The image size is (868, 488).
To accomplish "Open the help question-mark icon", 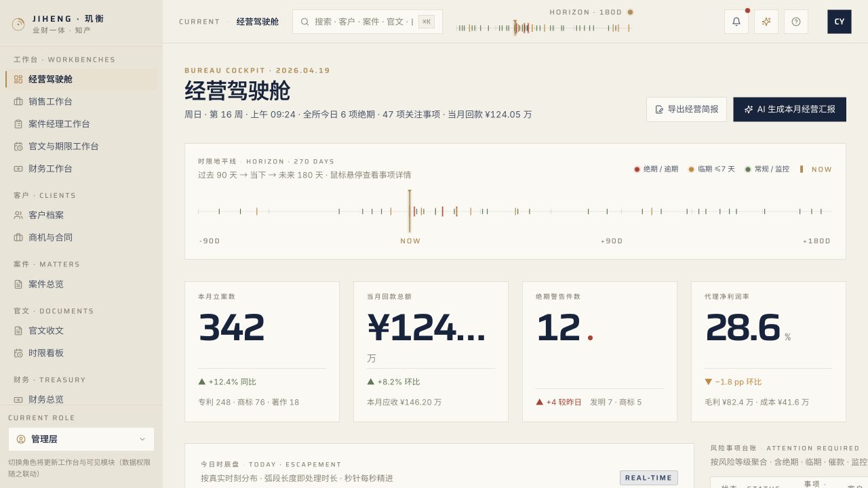I will [796, 22].
